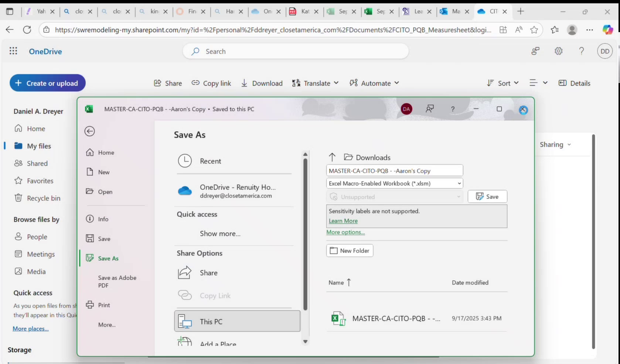620x364 pixels.
Task: Open Copilot from the browser toolbar
Action: coord(608,30)
